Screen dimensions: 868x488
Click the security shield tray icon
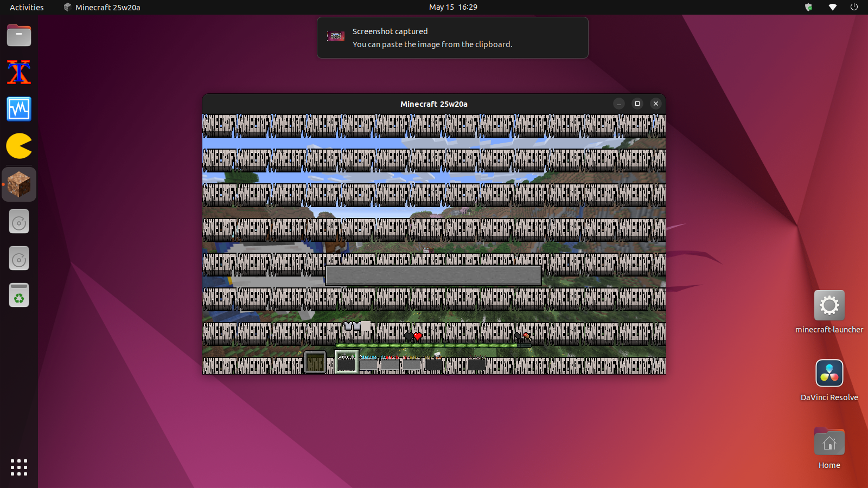point(808,7)
